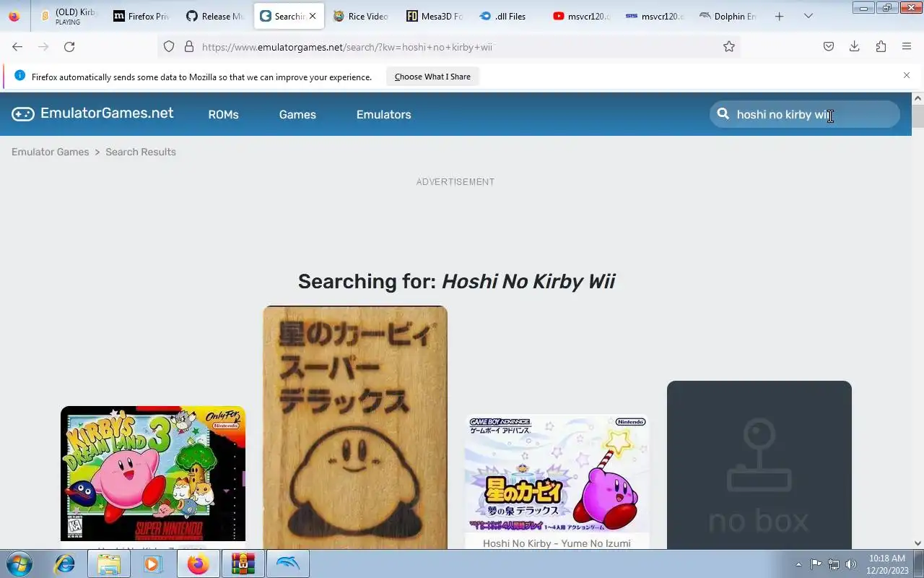This screenshot has width=924, height=578.
Task: Click the site search magnifier icon
Action: (x=723, y=113)
